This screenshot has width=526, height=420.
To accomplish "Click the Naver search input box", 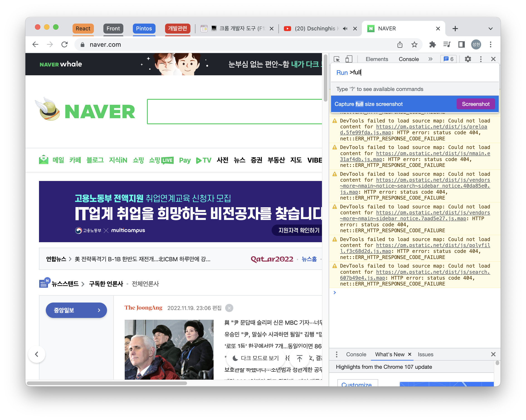I will (x=234, y=112).
